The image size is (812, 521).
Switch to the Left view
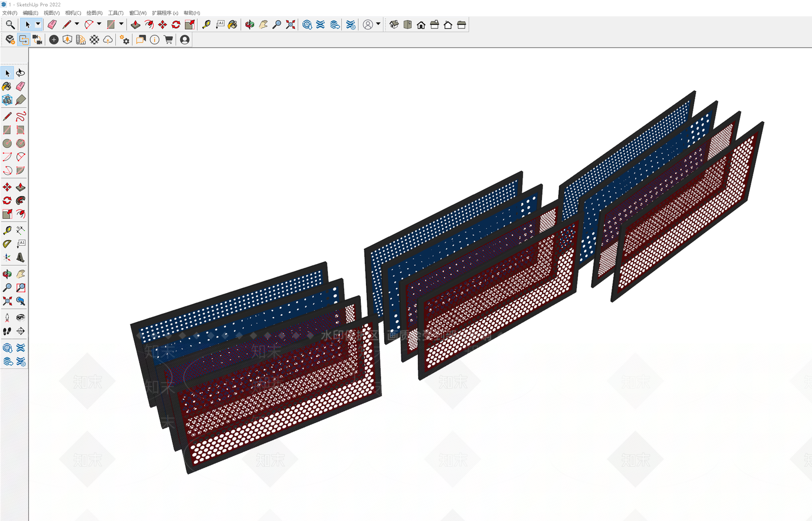[461, 24]
